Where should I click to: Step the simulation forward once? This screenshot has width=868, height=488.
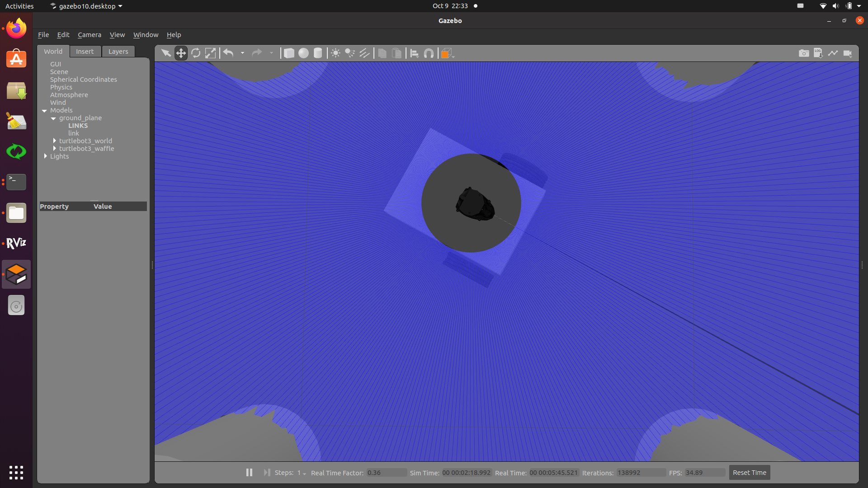(x=267, y=472)
